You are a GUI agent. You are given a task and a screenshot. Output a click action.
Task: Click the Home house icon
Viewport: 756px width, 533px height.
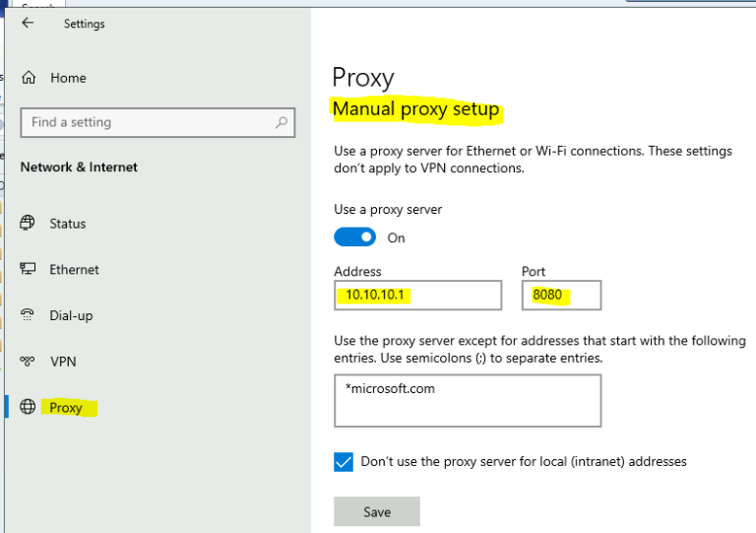tap(29, 78)
